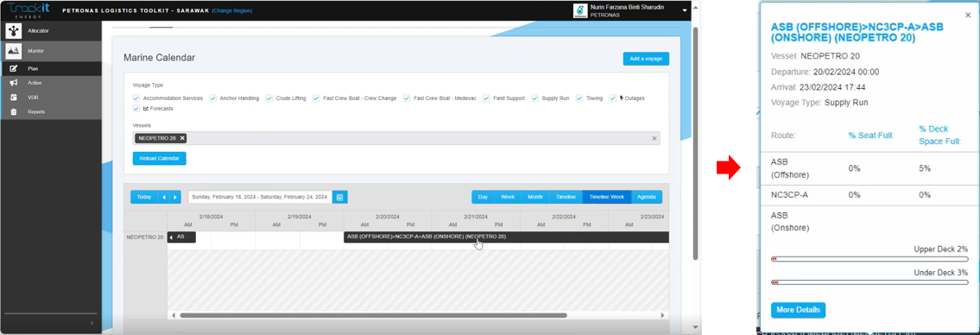Viewport: 980px width, 335px height.
Task: Click the Today button
Action: 144,197
